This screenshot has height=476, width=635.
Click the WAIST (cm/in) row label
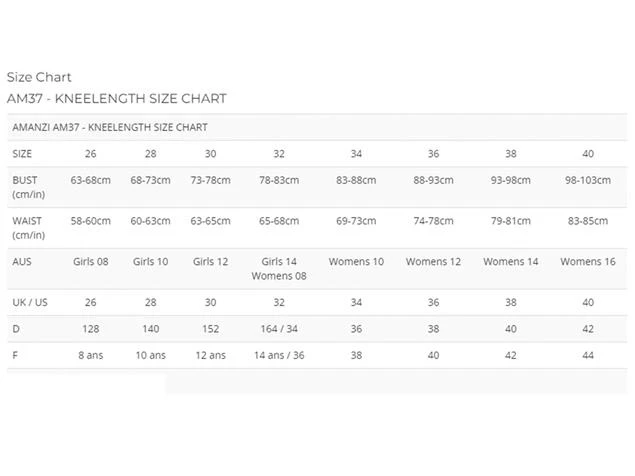point(29,227)
